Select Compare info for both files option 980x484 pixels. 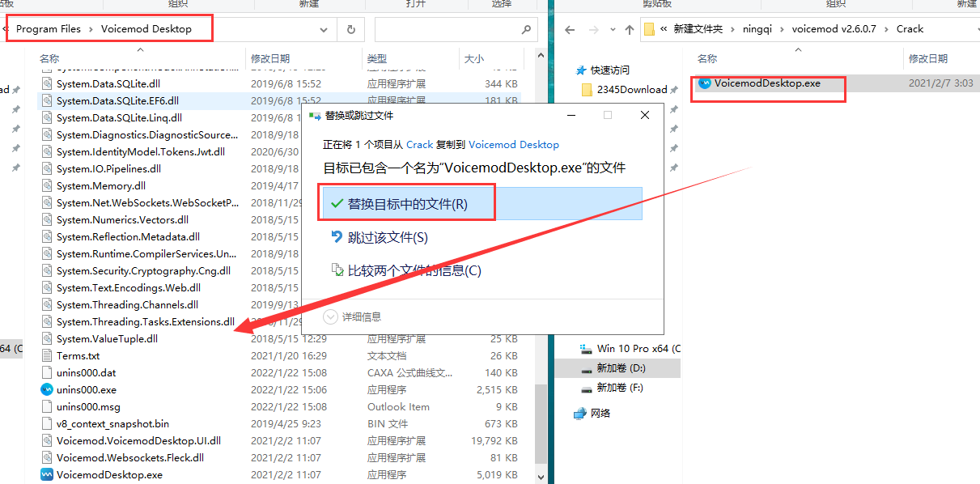click(x=406, y=270)
